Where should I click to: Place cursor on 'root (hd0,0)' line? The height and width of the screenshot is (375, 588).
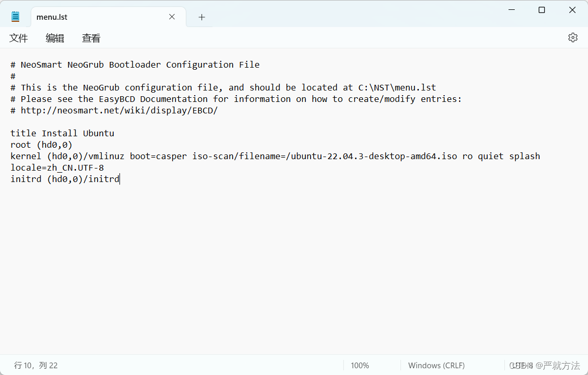pos(41,145)
